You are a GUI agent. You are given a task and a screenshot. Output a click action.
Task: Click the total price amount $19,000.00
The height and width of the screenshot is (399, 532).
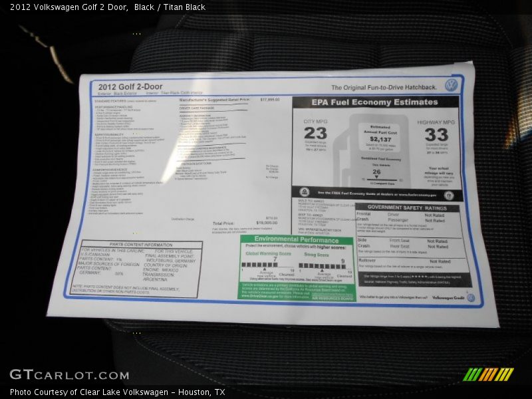tap(267, 223)
